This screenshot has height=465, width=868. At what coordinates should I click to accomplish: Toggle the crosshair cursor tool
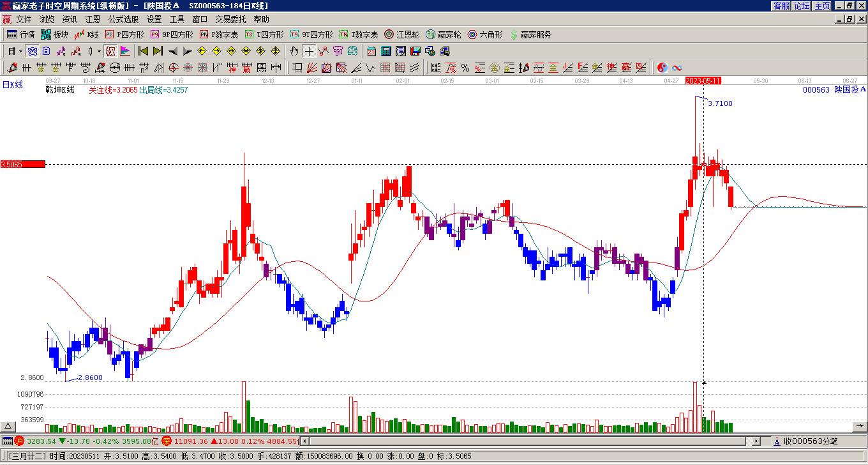pyautogui.click(x=309, y=51)
